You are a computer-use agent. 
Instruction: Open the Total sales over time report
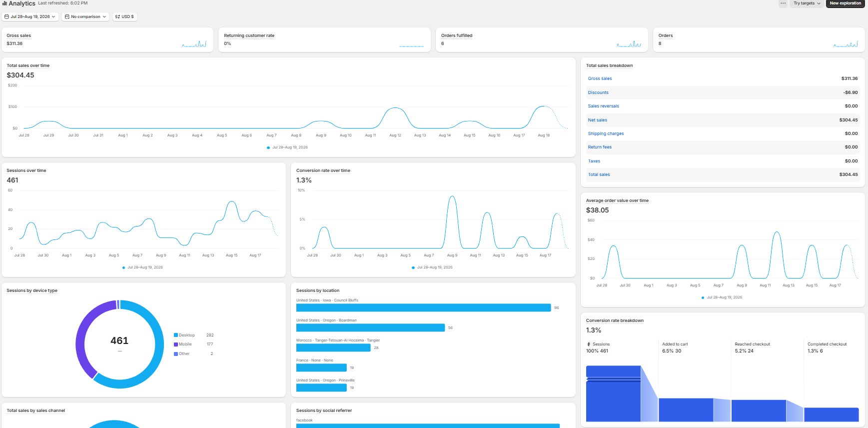28,65
